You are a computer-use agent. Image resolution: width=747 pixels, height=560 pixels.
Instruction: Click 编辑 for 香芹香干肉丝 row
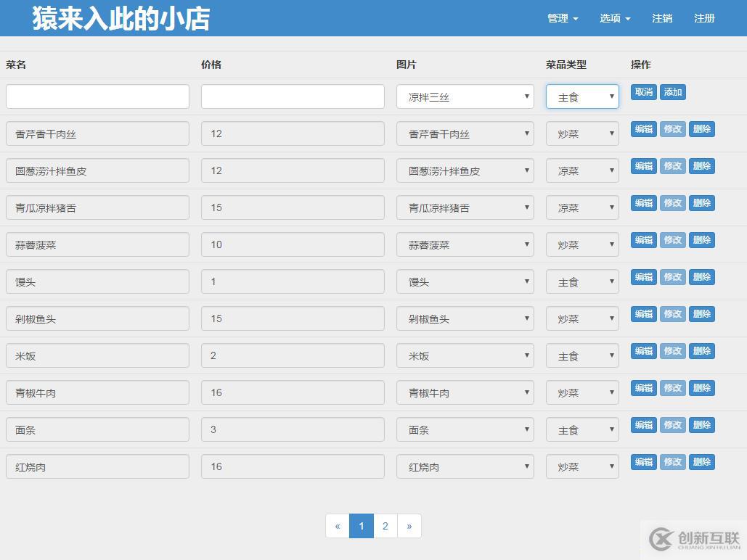[x=644, y=129]
